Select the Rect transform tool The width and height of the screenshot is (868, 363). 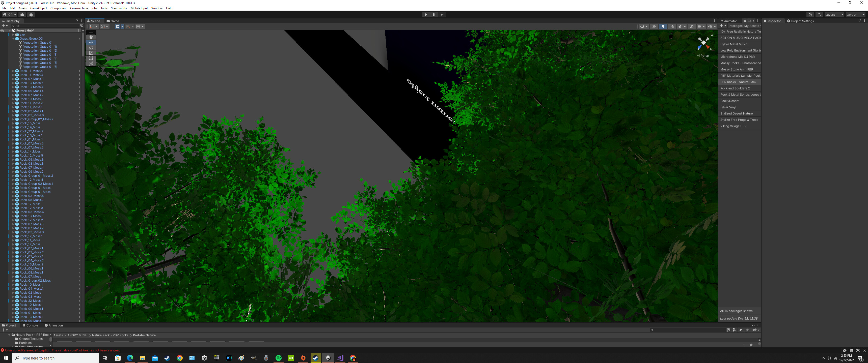[x=91, y=58]
